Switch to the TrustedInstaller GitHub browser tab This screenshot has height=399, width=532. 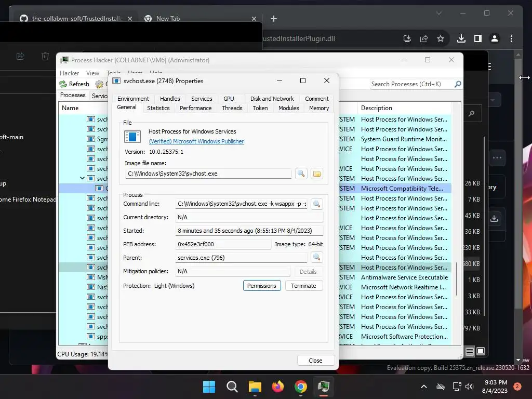tap(76, 19)
